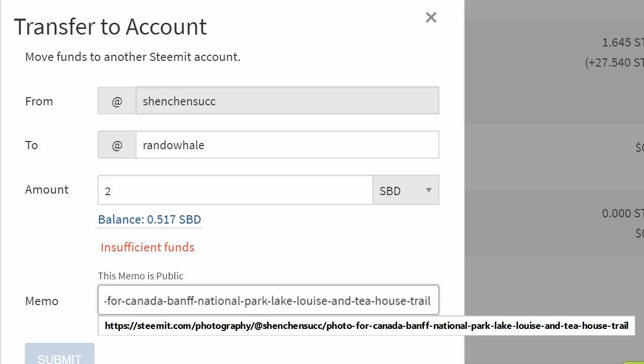This screenshot has width=644, height=364.
Task: Click the Amount label
Action: (x=47, y=189)
